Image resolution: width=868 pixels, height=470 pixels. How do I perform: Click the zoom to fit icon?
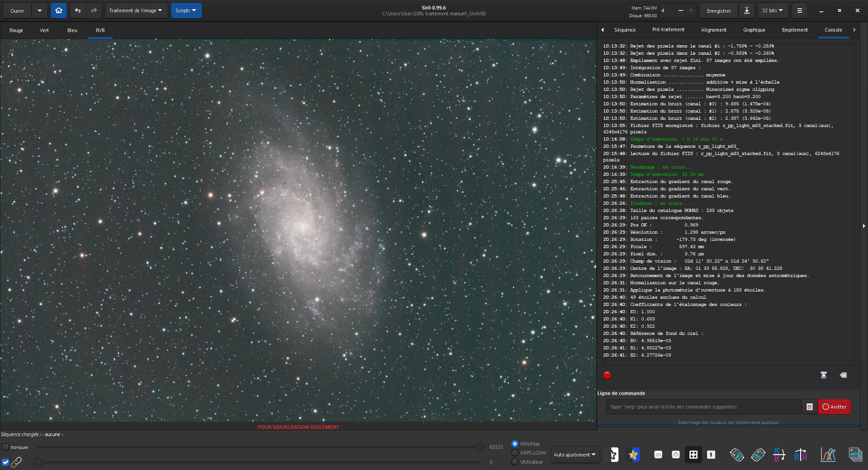pyautogui.click(x=693, y=455)
